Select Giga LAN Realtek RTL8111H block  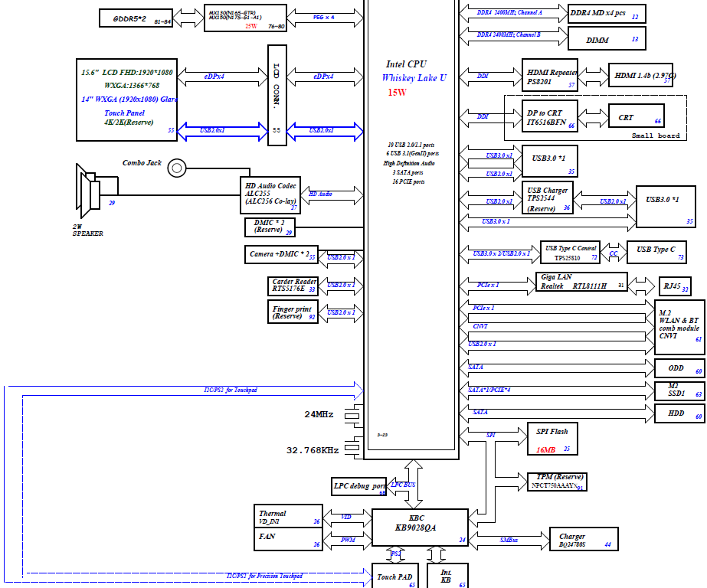(581, 282)
